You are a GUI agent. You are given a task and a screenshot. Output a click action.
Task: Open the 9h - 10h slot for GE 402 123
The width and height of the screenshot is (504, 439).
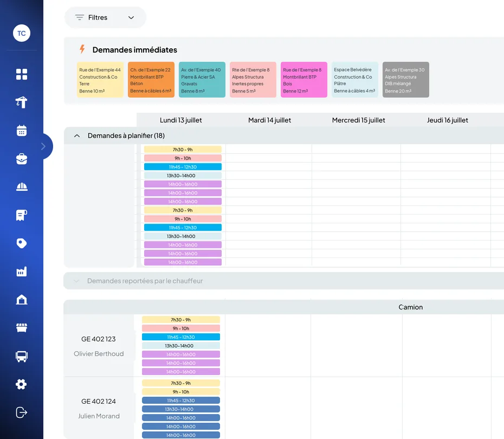point(181,328)
